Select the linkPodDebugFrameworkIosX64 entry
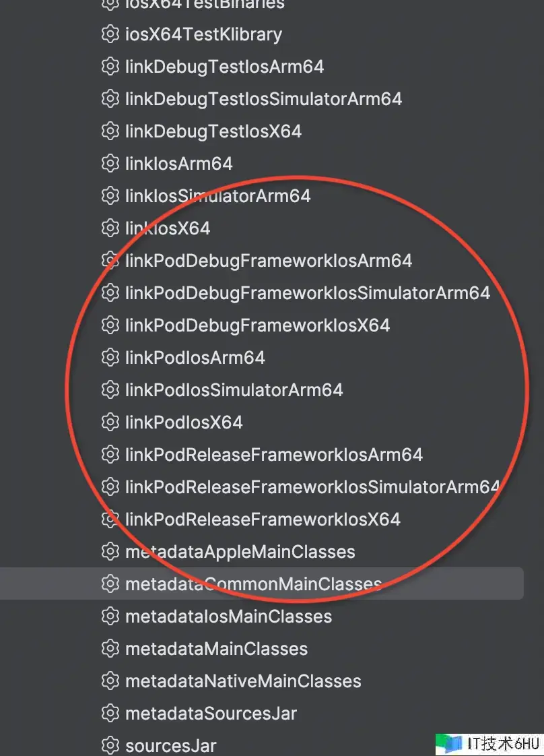The width and height of the screenshot is (544, 756). [257, 325]
